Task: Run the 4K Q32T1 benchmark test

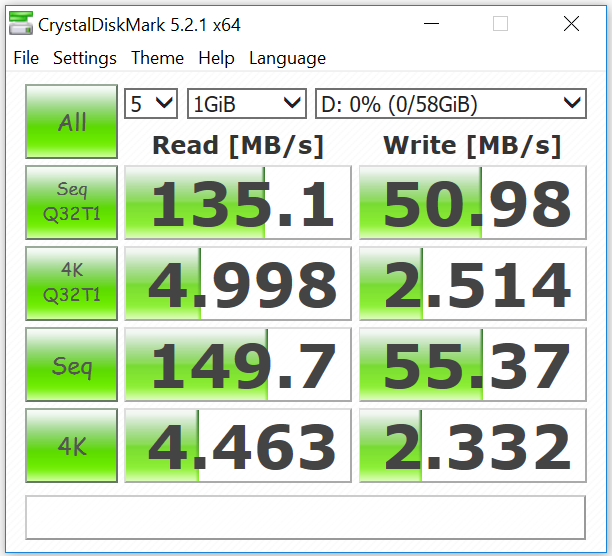Action: click(x=71, y=284)
